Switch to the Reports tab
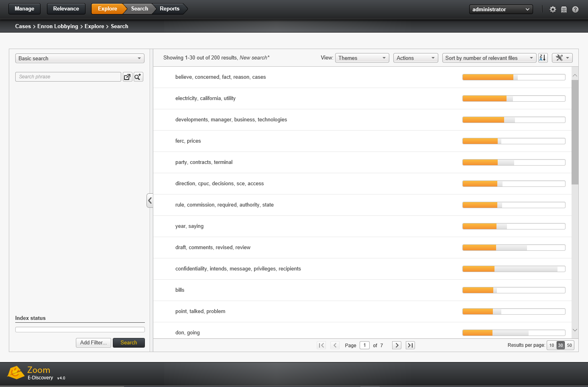588x387 pixels. tap(169, 8)
